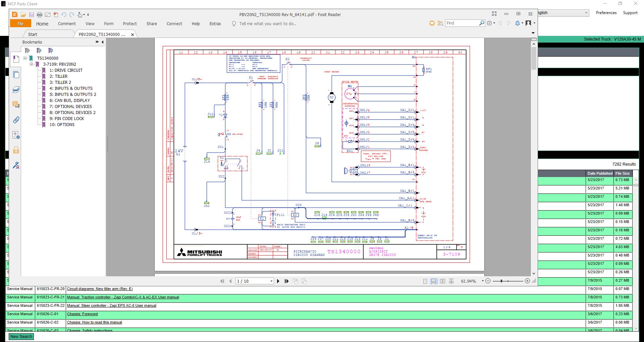The width and height of the screenshot is (644, 342).
Task: Open the Layers panel in sidebar
Action: click(x=16, y=90)
